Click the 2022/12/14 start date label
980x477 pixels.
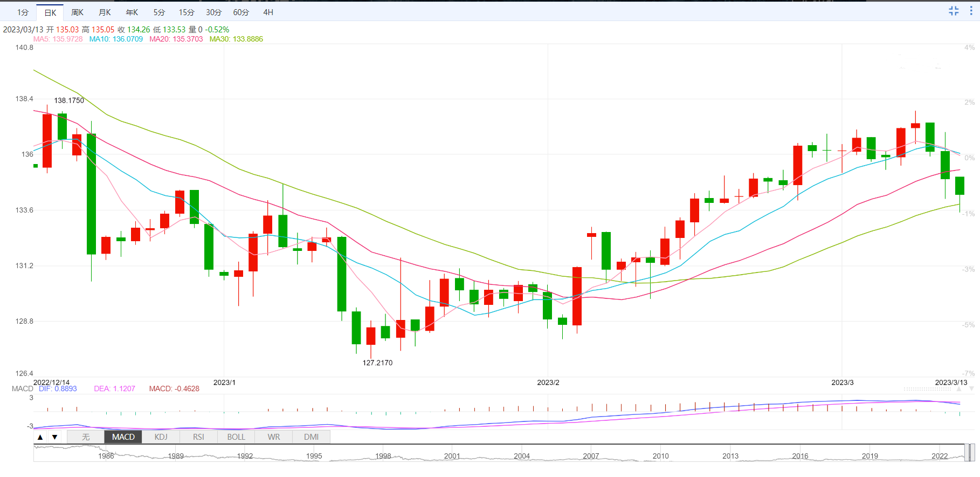[x=51, y=382]
